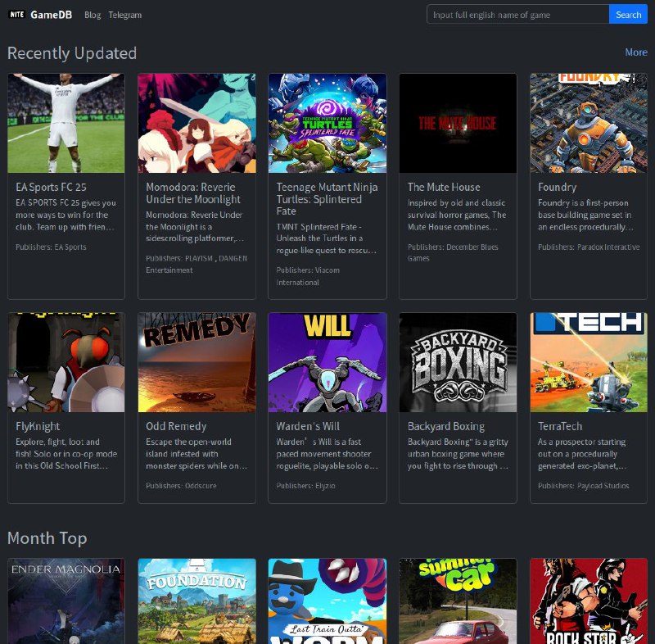Image resolution: width=655 pixels, height=644 pixels.
Task: Click EA Sports FC 25 description text
Action: [65, 215]
